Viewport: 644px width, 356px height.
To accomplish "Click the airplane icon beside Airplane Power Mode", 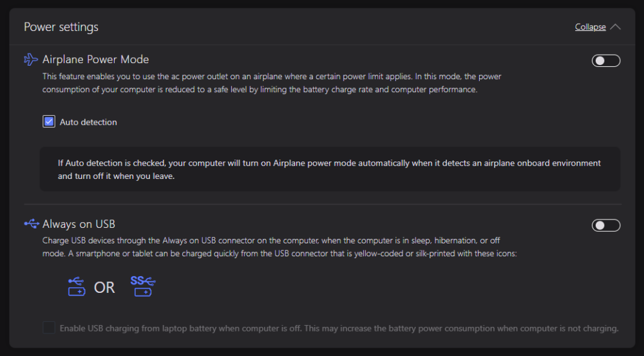I will [x=31, y=60].
